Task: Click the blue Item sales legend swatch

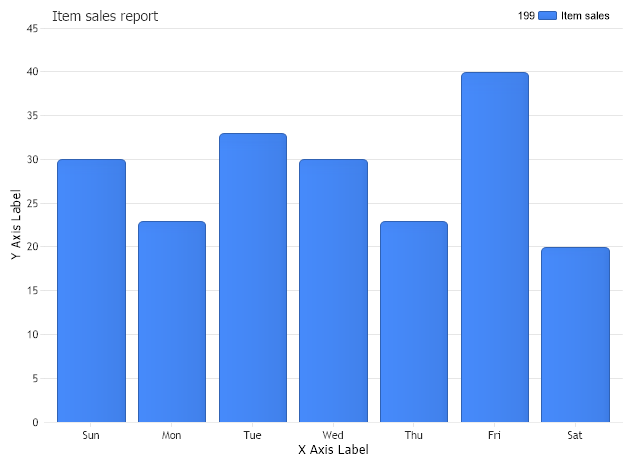Action: (x=547, y=16)
